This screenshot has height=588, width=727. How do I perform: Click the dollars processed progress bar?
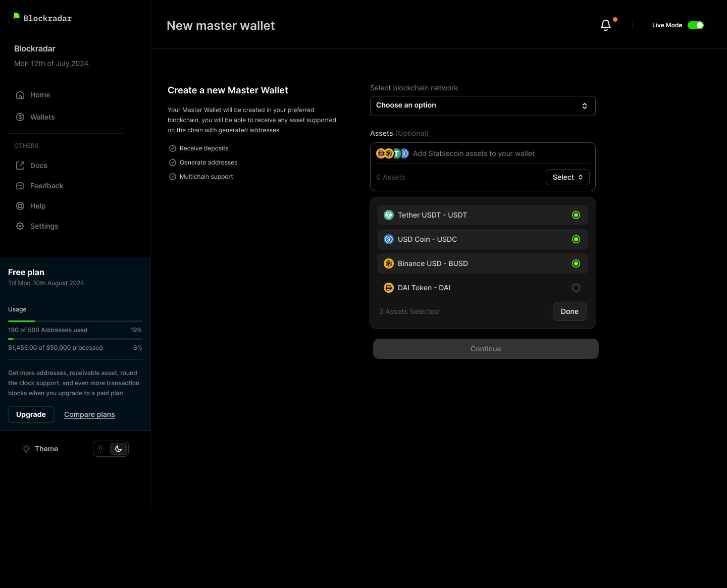pyautogui.click(x=75, y=339)
